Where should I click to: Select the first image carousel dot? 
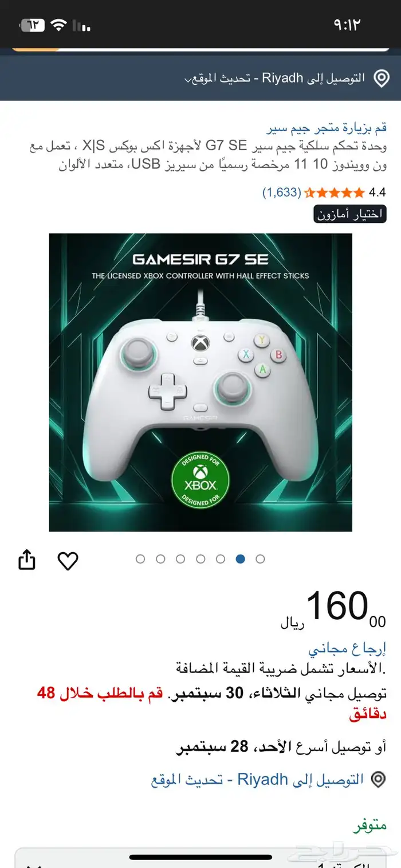pos(140,559)
